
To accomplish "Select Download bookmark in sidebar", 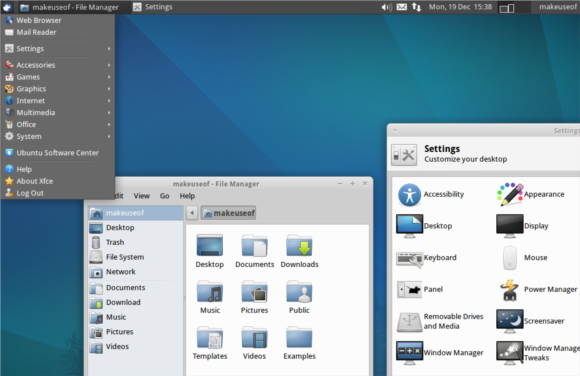I will pyautogui.click(x=136, y=302).
